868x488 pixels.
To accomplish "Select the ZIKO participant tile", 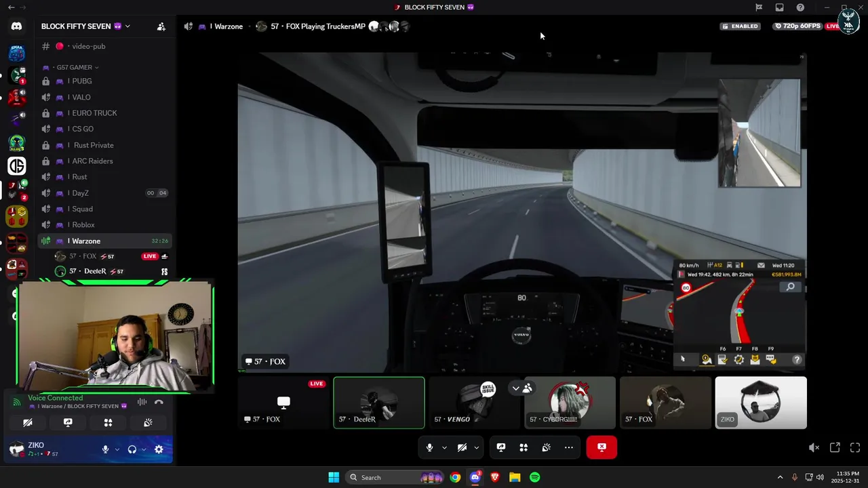I will [761, 403].
